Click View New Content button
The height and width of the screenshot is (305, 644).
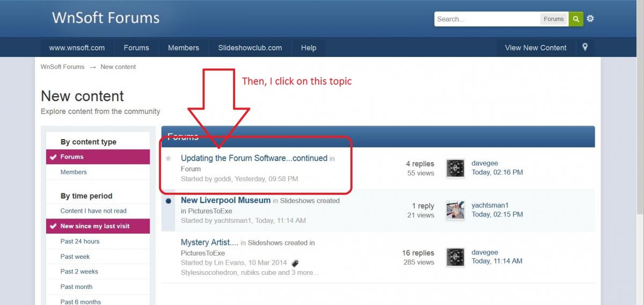(x=536, y=48)
